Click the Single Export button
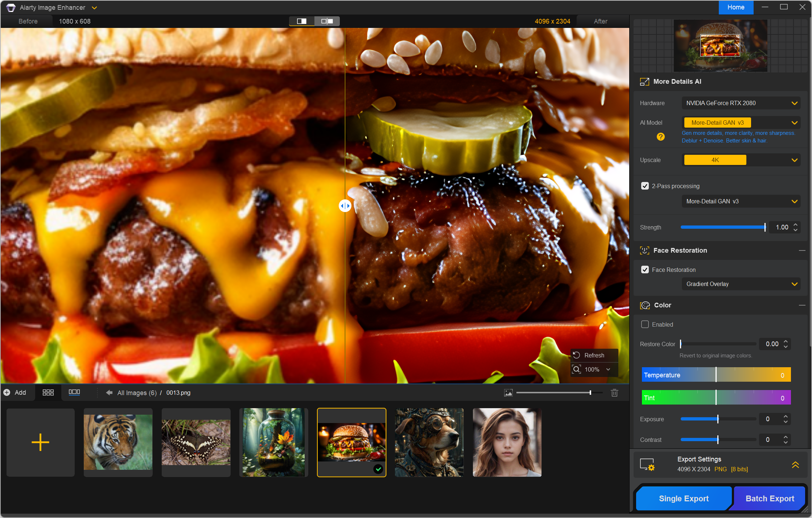 684,498
